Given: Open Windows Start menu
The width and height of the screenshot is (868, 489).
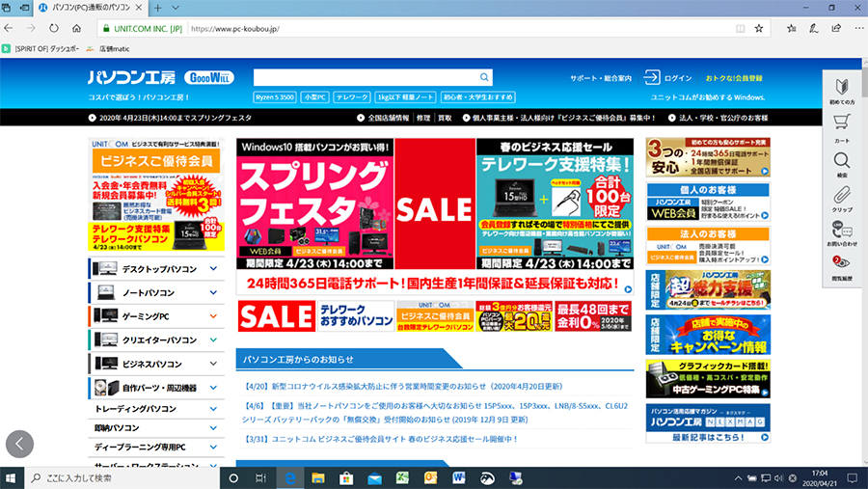Looking at the screenshot, I should (10, 478).
